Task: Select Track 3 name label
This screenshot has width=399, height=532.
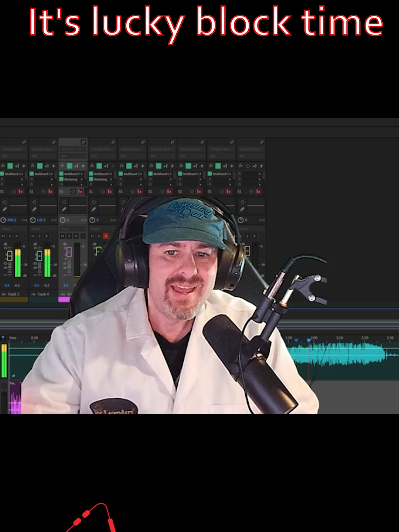Action: (13, 294)
